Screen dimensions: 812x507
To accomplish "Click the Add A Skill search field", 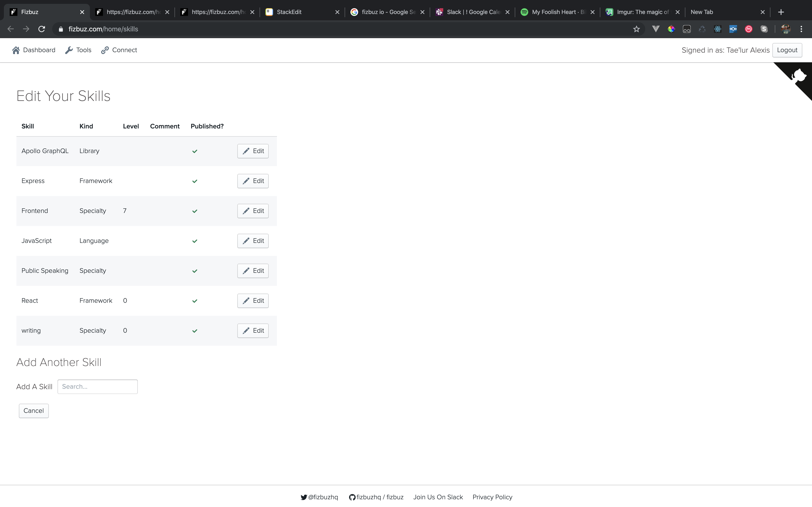I will [x=97, y=386].
